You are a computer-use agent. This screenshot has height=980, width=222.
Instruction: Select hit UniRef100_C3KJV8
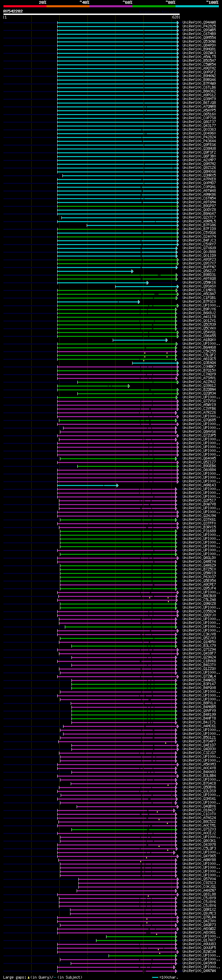(199, 634)
